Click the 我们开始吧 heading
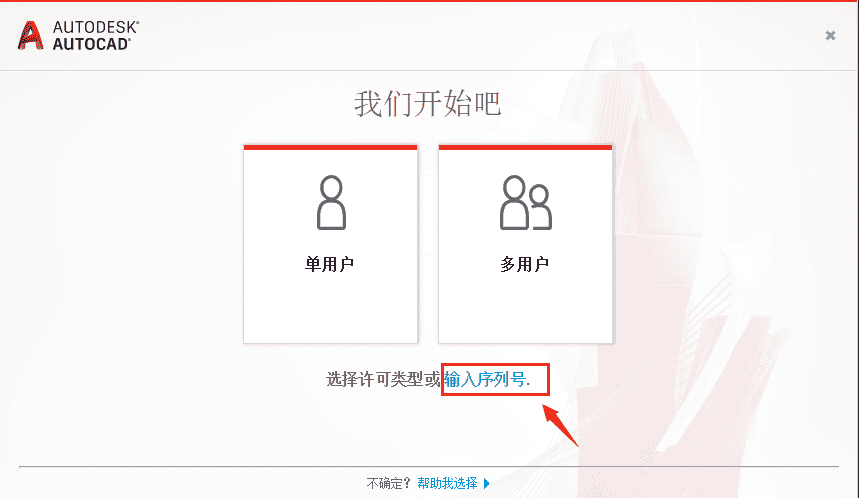This screenshot has width=859, height=498. (x=427, y=104)
